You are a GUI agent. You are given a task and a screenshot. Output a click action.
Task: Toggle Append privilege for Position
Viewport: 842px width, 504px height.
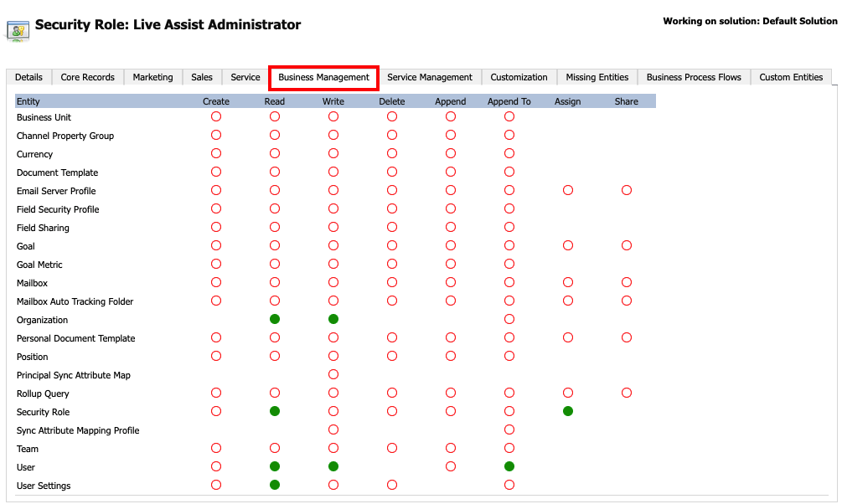click(451, 357)
